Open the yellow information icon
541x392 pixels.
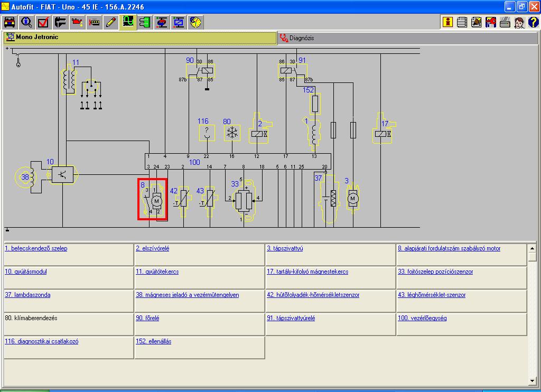tap(447, 22)
